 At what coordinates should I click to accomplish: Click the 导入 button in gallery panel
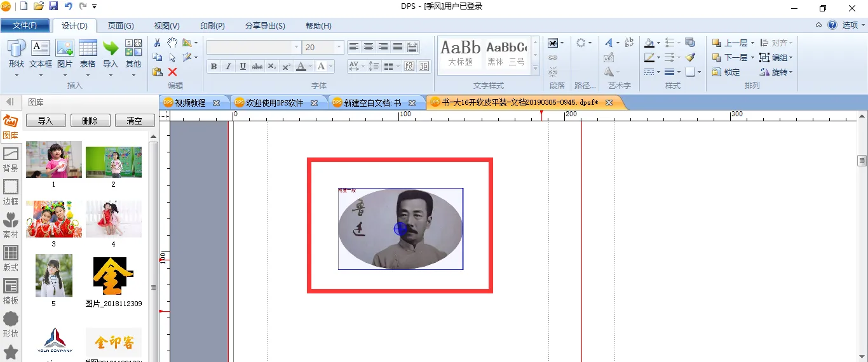coord(45,121)
